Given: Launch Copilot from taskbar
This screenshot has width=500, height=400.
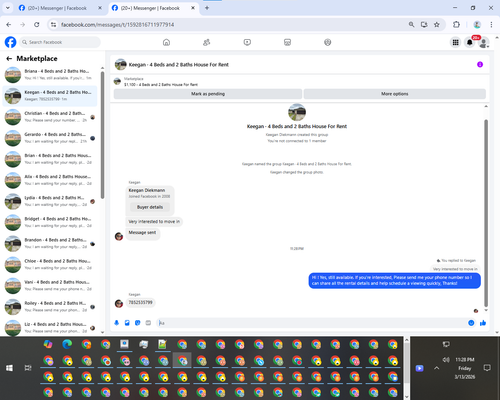Looking at the screenshot, I should tap(48, 344).
